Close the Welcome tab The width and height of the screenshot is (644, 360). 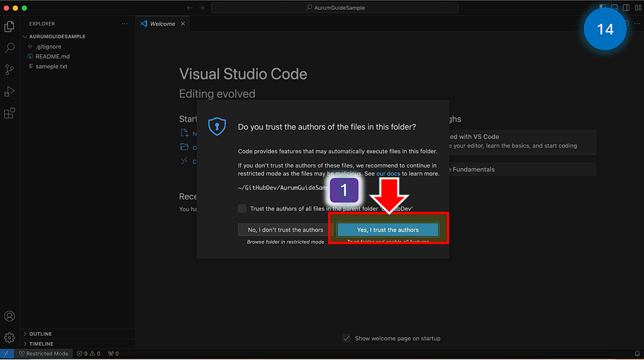[x=183, y=24]
